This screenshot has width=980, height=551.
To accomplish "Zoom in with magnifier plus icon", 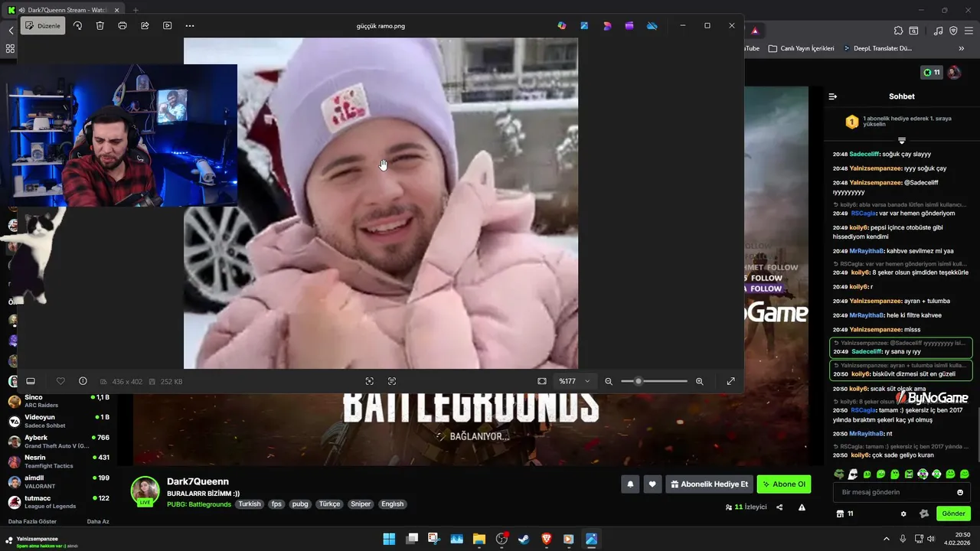I will [x=699, y=381].
